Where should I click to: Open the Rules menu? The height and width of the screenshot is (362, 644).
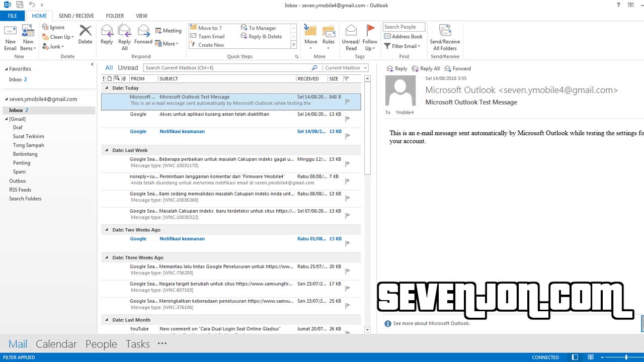329,38
